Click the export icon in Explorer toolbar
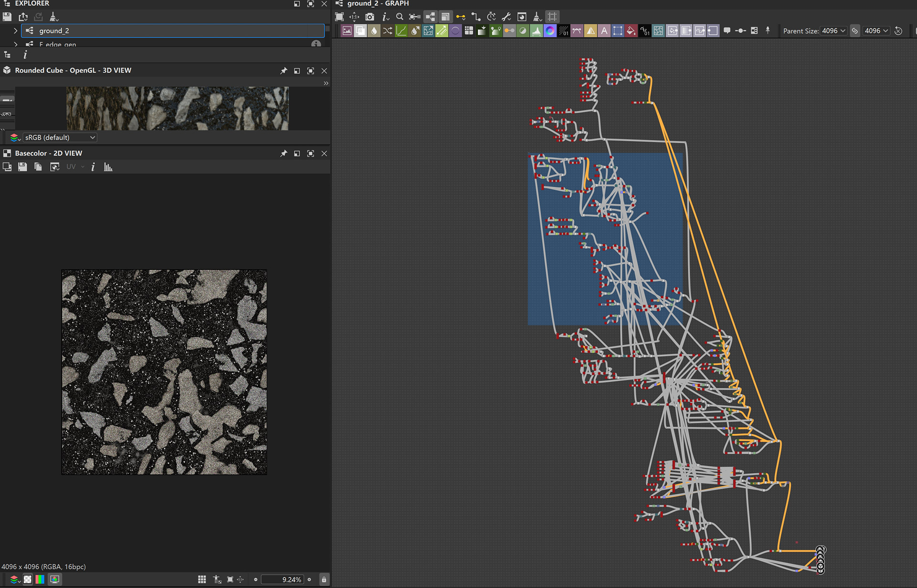This screenshot has height=588, width=917. coord(23,17)
